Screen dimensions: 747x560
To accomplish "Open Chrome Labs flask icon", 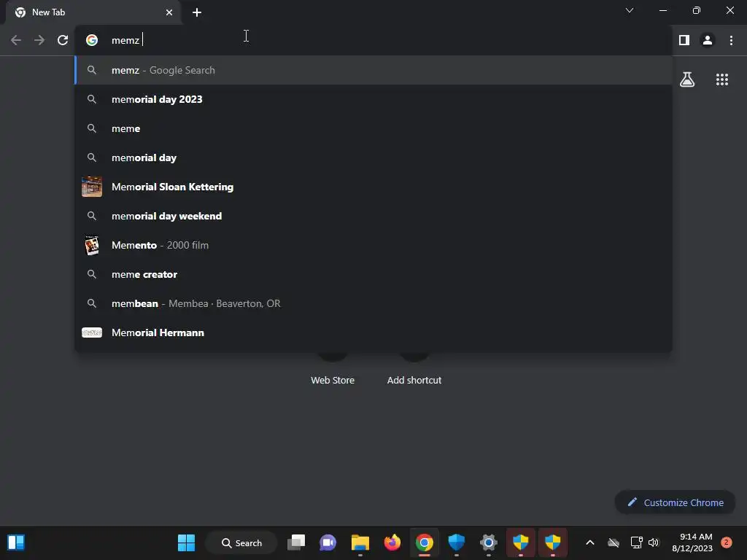I will coord(687,79).
